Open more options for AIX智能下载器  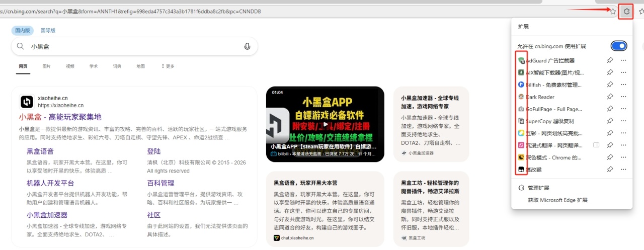coord(623,72)
